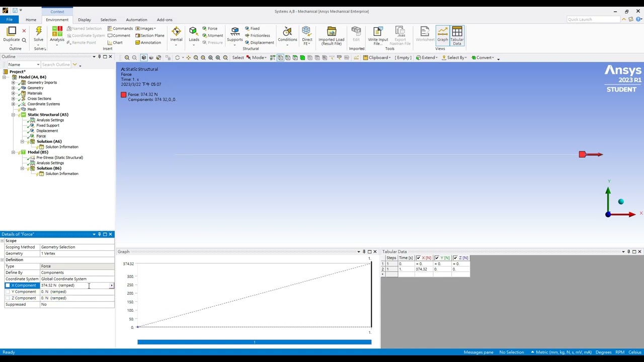Open the Analysis insert icon

57,31
